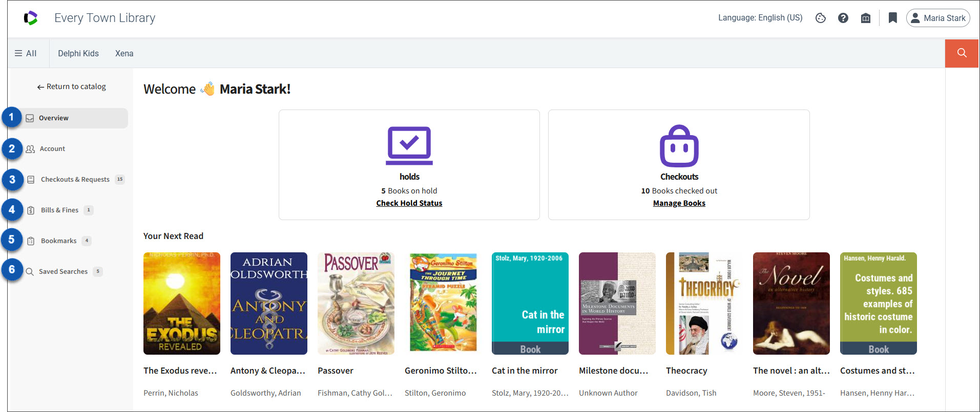Open the Passover book cover
Screen dimensions: 980x412
pos(356,303)
